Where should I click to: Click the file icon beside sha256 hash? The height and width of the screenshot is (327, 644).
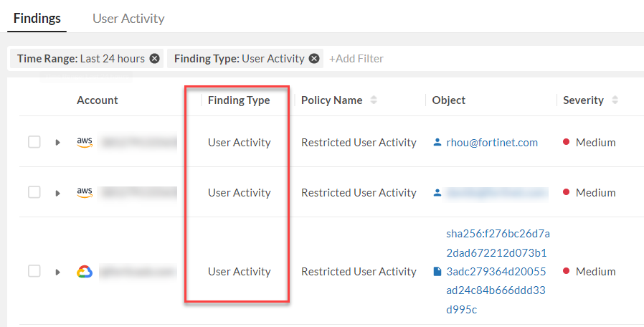click(437, 272)
